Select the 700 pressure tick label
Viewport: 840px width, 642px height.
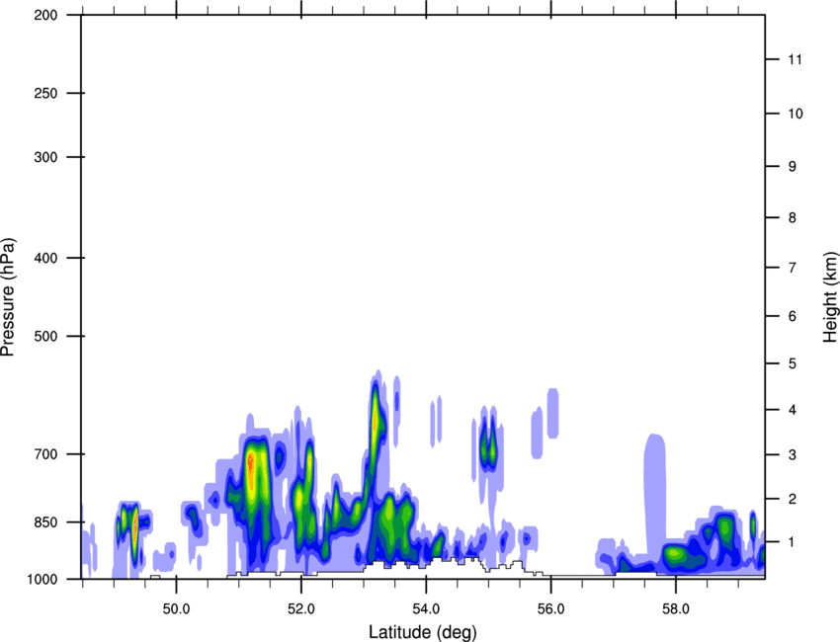(45, 454)
